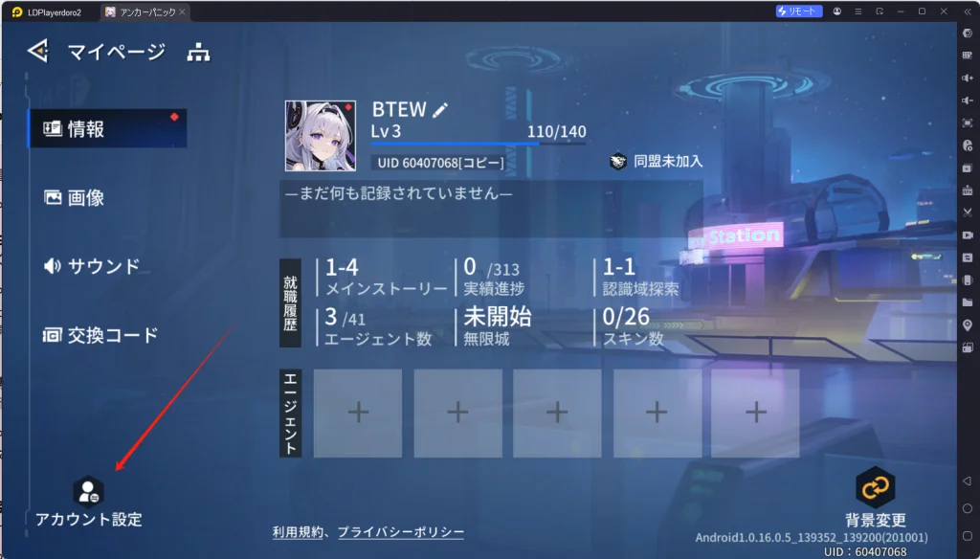Open the APK install icon

968,190
